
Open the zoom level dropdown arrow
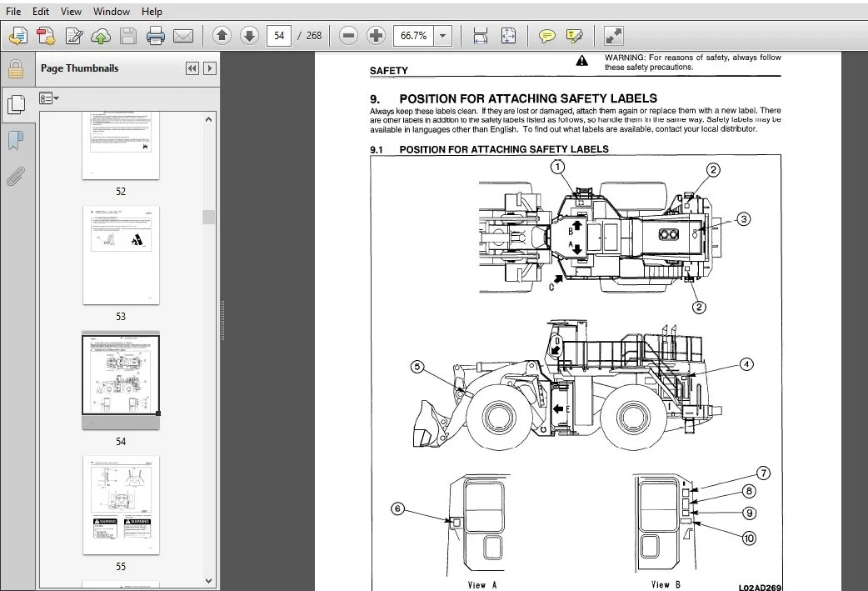click(443, 36)
